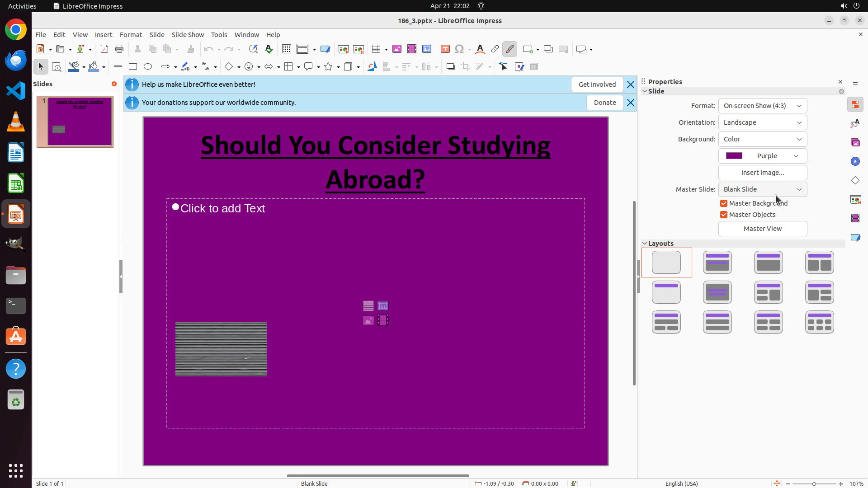Open the Purple background color swatch
The width and height of the screenshot is (868, 488).
point(762,156)
